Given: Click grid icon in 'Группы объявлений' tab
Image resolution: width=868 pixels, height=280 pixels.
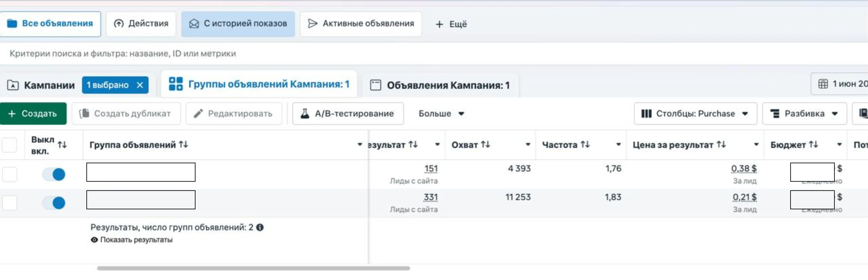Looking at the screenshot, I should tap(176, 84).
